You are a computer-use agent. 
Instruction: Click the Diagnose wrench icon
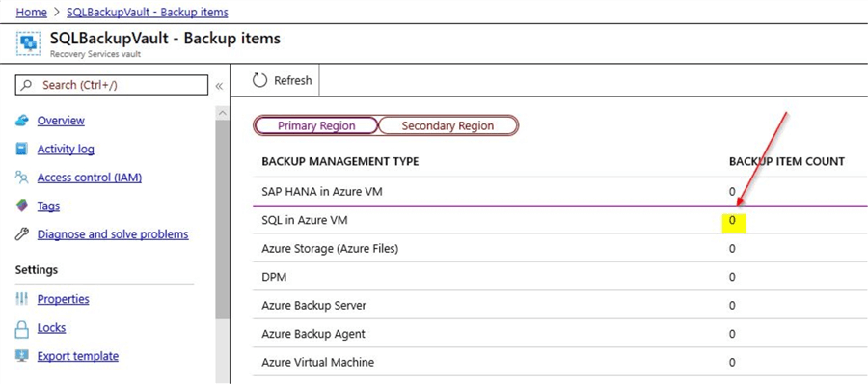[21, 235]
